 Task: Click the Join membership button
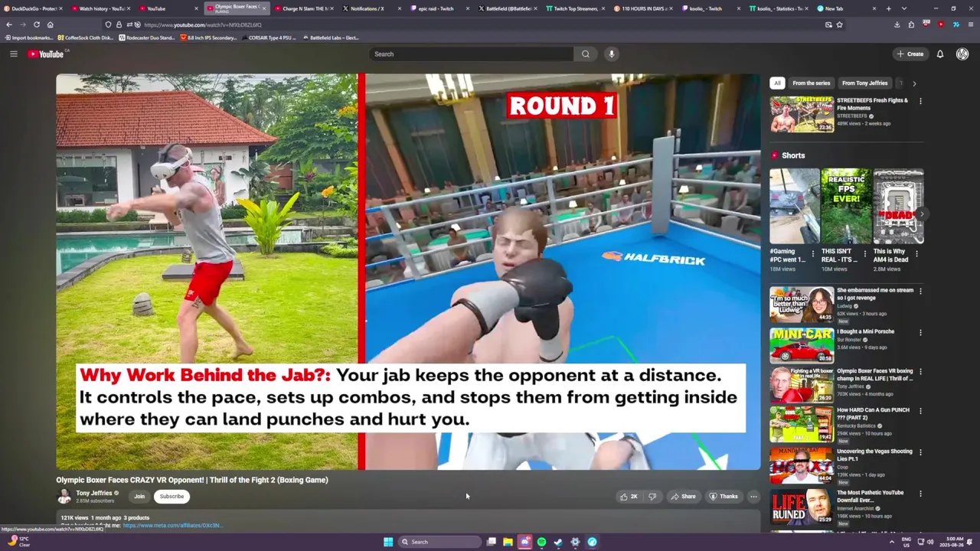pos(139,496)
